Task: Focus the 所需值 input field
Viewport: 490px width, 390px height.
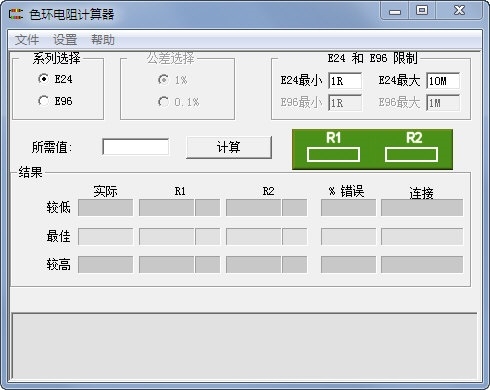Action: pyautogui.click(x=136, y=147)
